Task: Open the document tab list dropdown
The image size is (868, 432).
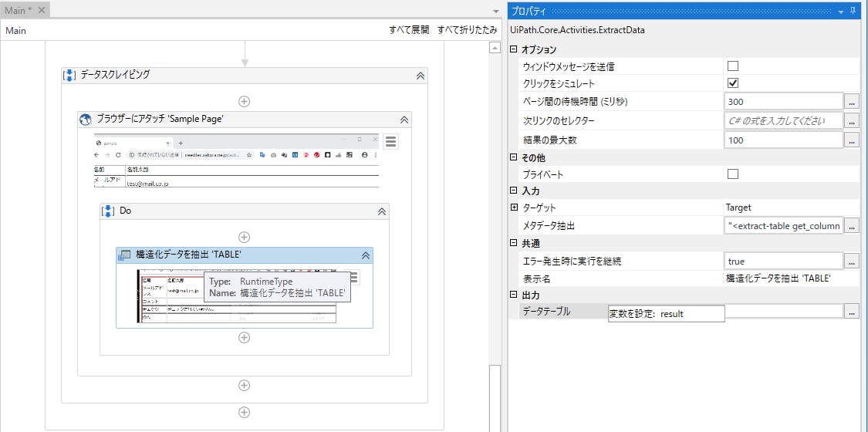Action: pos(496,11)
